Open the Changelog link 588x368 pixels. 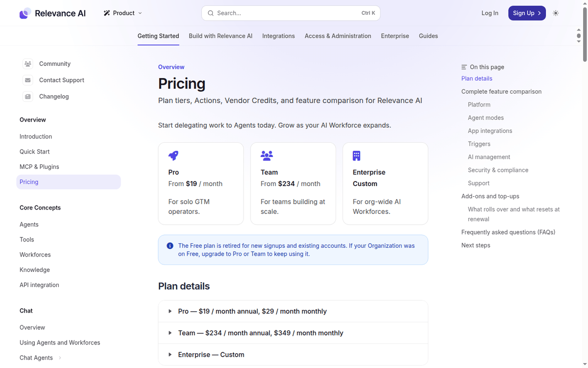pyautogui.click(x=54, y=97)
